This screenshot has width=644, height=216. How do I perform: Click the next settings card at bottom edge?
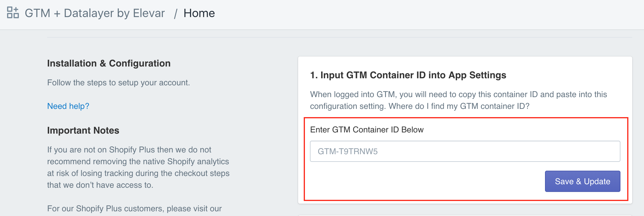465,215
